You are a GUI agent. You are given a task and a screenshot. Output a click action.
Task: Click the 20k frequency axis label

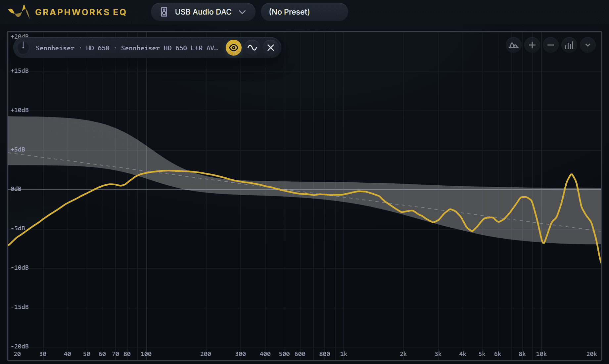[x=592, y=354]
